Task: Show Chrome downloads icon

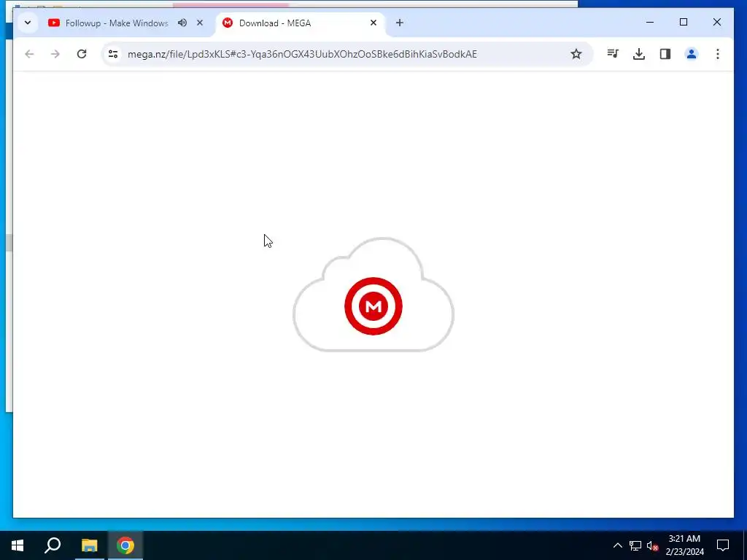Action: [x=639, y=54]
